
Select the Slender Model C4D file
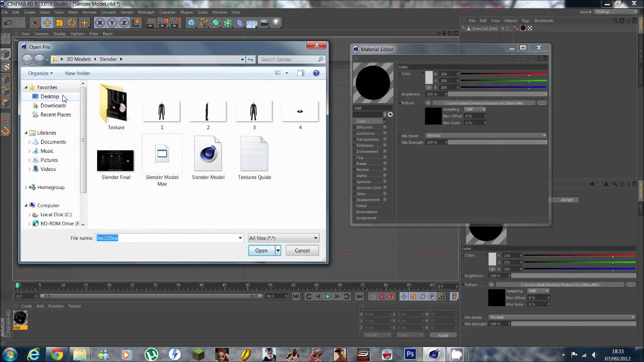coord(208,158)
